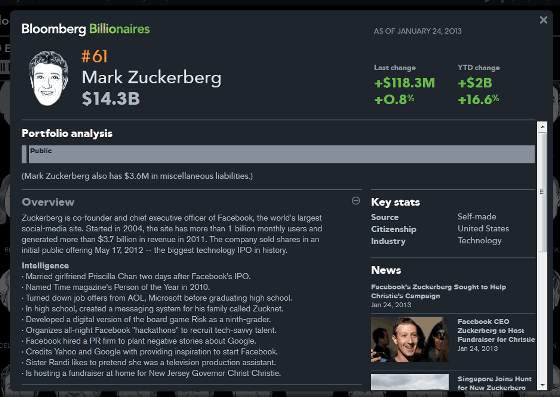Image resolution: width=560 pixels, height=397 pixels.
Task: Click the Singapore article thumbnail image
Action: 410,382
